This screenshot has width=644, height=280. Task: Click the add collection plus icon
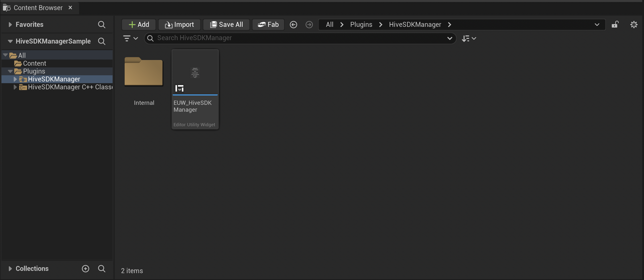86,268
